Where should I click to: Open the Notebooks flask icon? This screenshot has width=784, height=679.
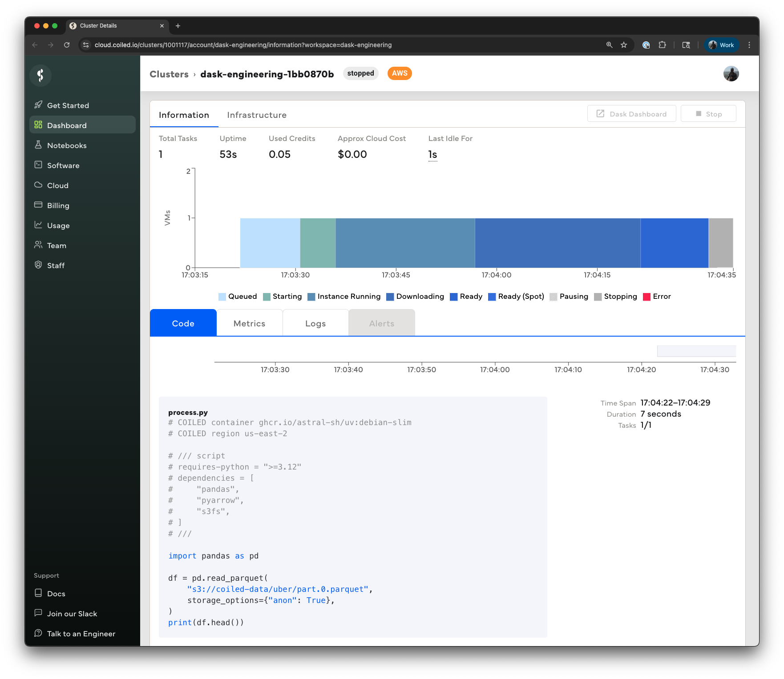pos(39,145)
